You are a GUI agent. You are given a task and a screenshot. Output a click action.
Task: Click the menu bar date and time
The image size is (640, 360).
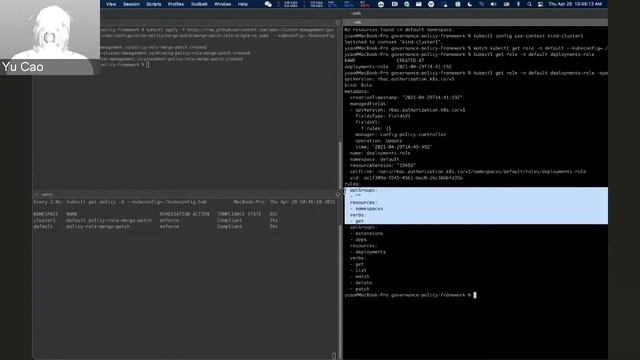(575, 4)
